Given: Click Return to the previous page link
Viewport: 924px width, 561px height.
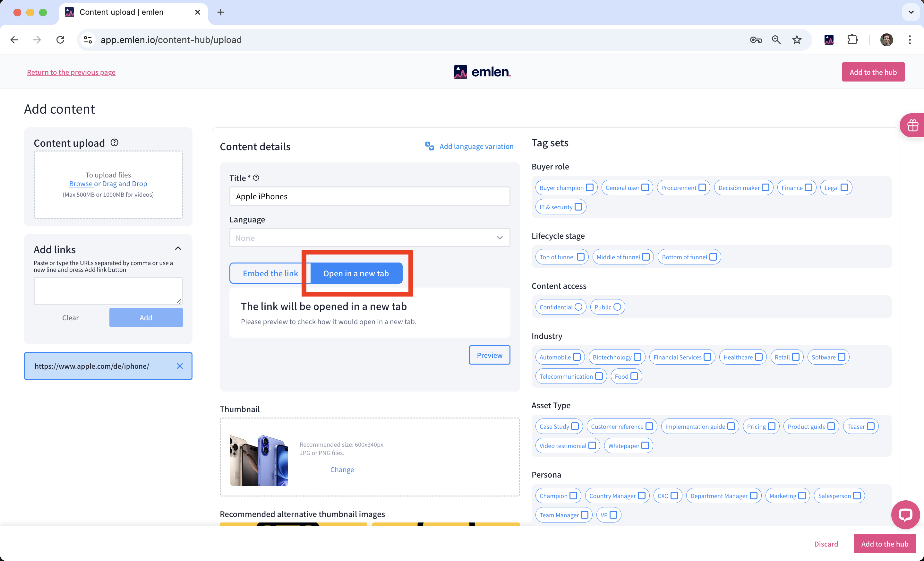Looking at the screenshot, I should point(71,72).
